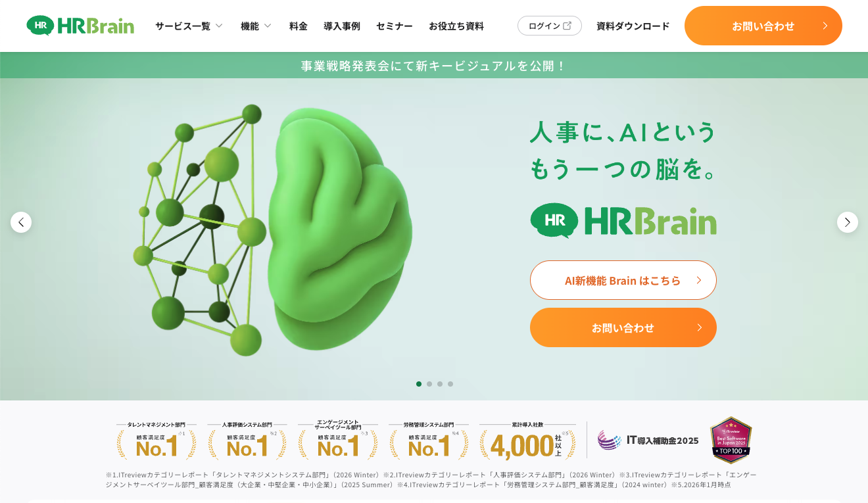Click the ITreview Best Software TOP 100 badge
Image resolution: width=868 pixels, height=503 pixels.
tap(731, 441)
